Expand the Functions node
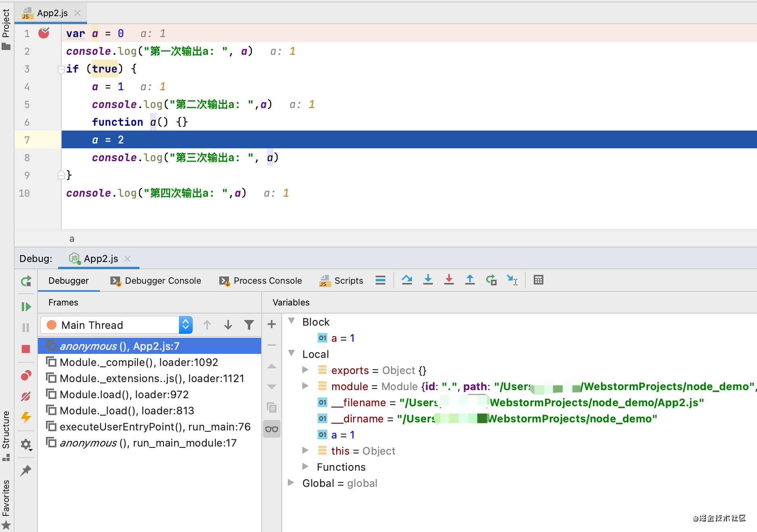This screenshot has width=757, height=532. [x=306, y=467]
